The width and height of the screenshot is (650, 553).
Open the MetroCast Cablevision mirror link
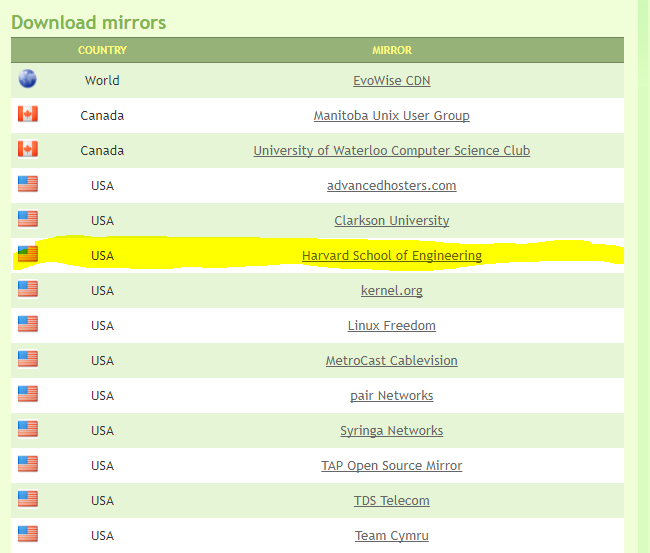coord(391,361)
